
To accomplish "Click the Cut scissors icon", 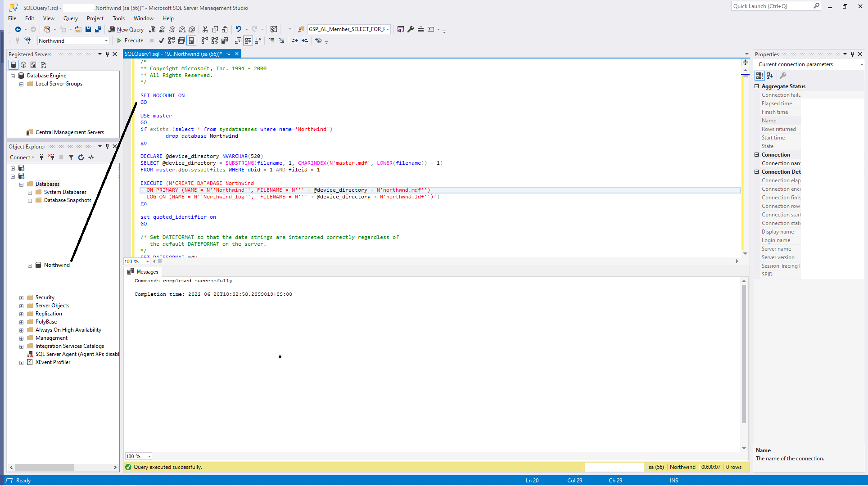I will (x=205, y=29).
